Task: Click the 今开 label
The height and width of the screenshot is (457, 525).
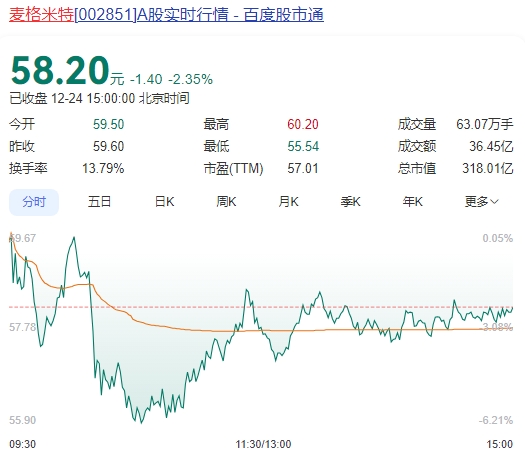Action: tap(22, 125)
